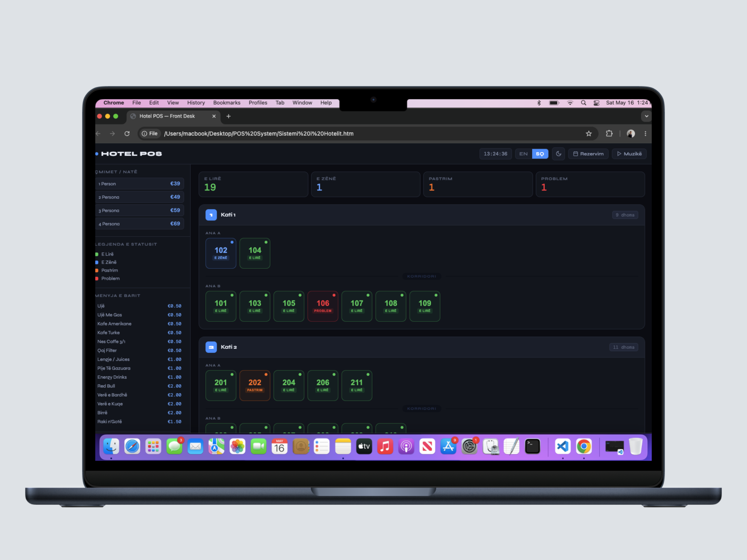Open the View menu
Viewport: 747px width, 560px height.
pyautogui.click(x=173, y=103)
